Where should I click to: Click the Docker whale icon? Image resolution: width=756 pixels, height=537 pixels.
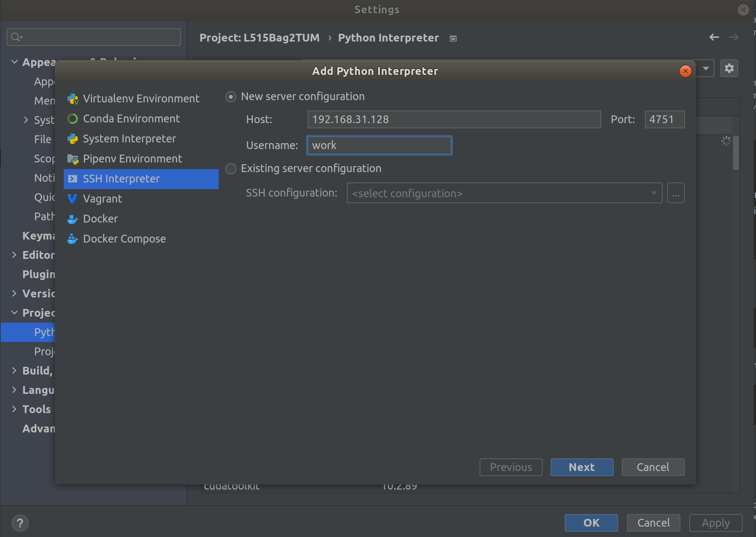[x=73, y=219]
